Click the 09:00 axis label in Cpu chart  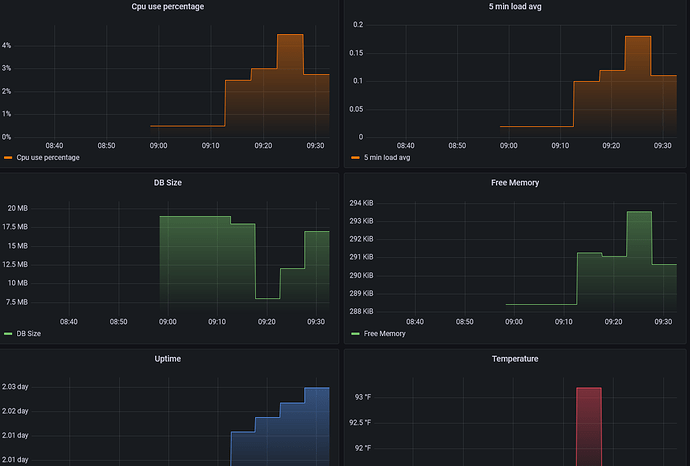(158, 146)
